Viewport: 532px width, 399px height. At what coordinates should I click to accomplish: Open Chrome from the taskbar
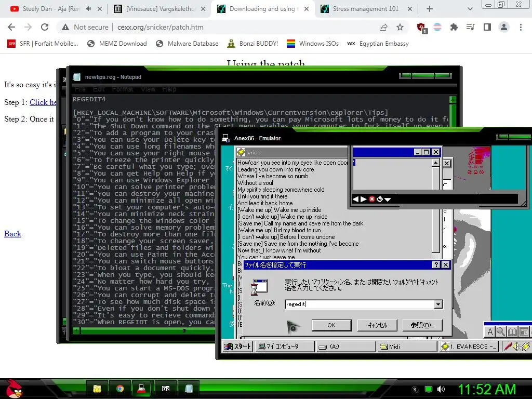coord(120,389)
